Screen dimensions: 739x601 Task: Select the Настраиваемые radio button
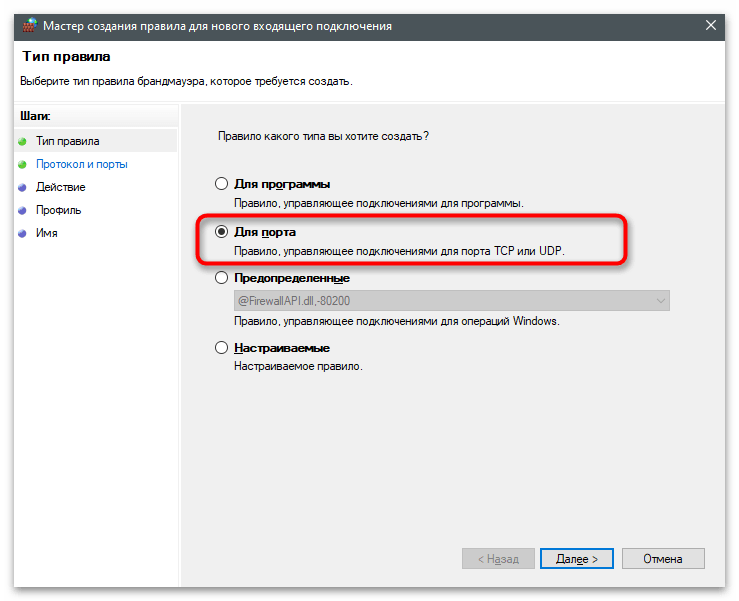tap(222, 348)
